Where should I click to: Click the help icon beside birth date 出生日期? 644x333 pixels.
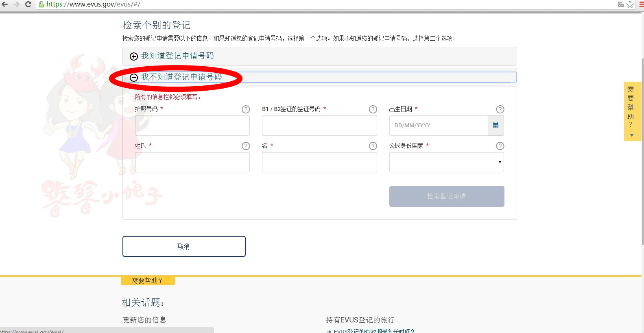[500, 109]
